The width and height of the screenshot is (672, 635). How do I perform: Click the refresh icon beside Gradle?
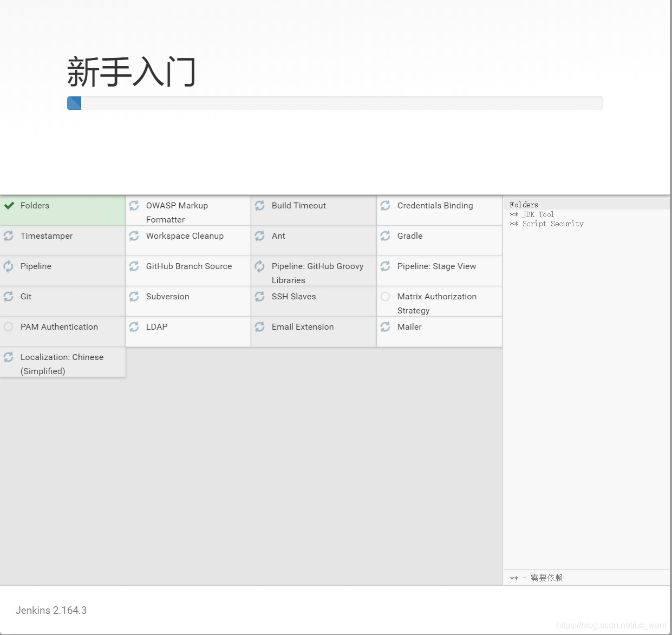[x=385, y=236]
